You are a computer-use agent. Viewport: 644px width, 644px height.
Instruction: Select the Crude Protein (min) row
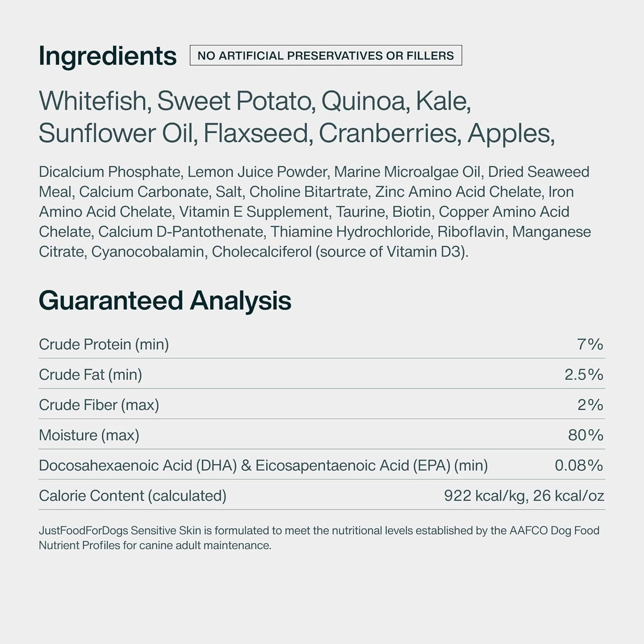[321, 344]
